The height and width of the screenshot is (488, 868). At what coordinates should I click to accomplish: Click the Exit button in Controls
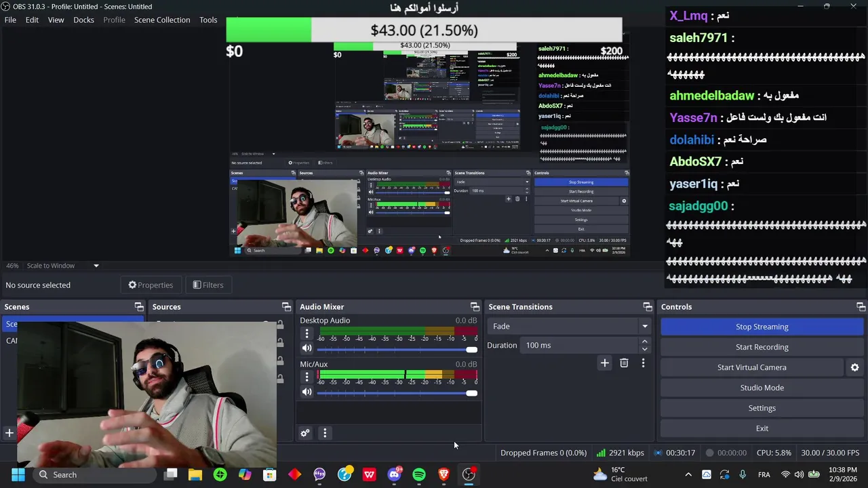(762, 428)
